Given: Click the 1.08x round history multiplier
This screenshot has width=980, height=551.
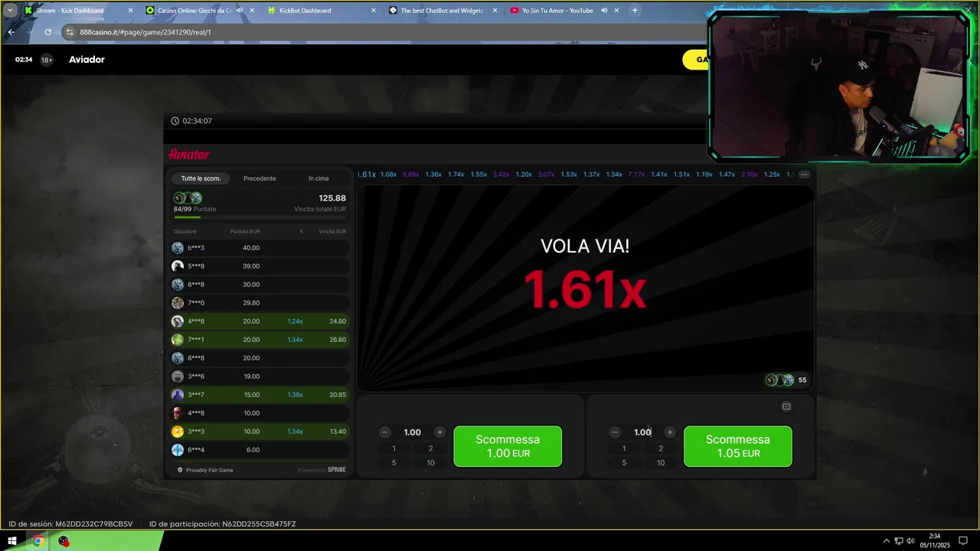Looking at the screenshot, I should pos(388,174).
